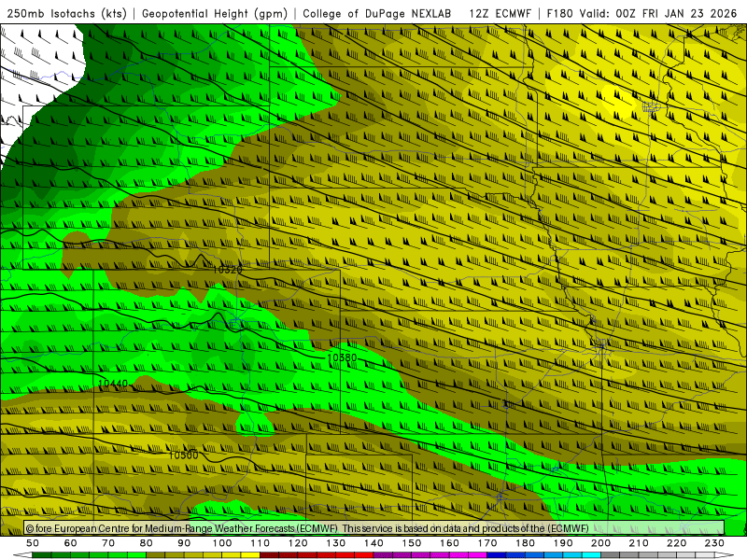Click the 140 knot legend label
Image resolution: width=747 pixels, height=560 pixels.
coord(373,543)
